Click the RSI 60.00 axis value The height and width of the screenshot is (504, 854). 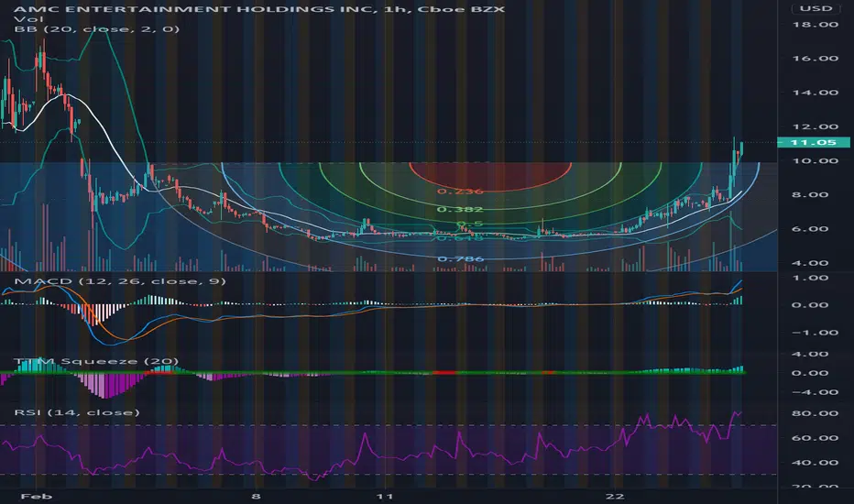[x=815, y=438]
